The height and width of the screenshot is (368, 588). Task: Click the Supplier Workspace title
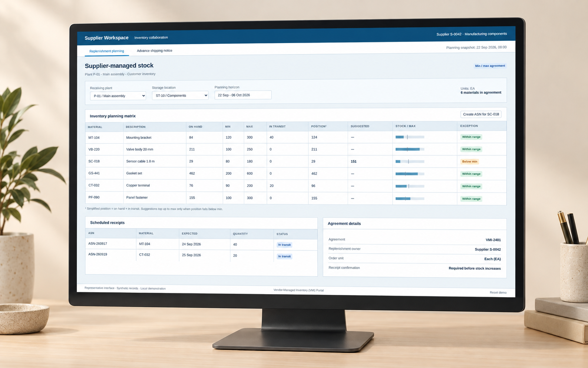(106, 38)
